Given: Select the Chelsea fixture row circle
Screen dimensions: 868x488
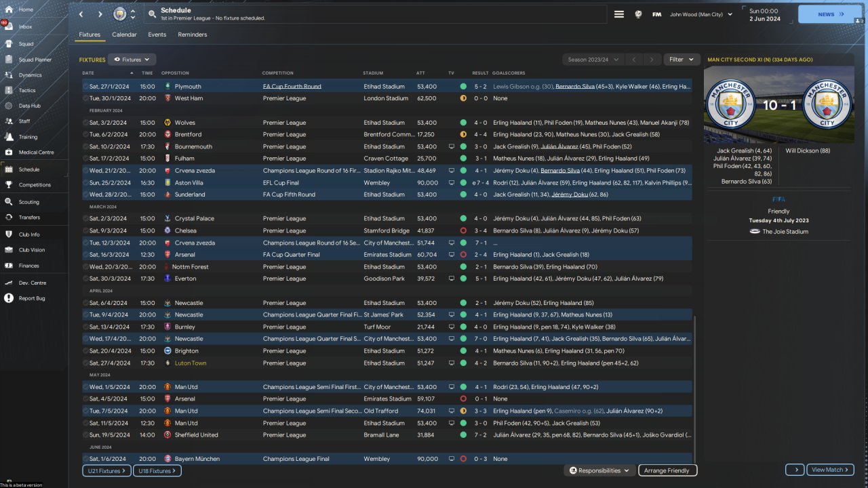Looking at the screenshot, I should (x=86, y=230).
